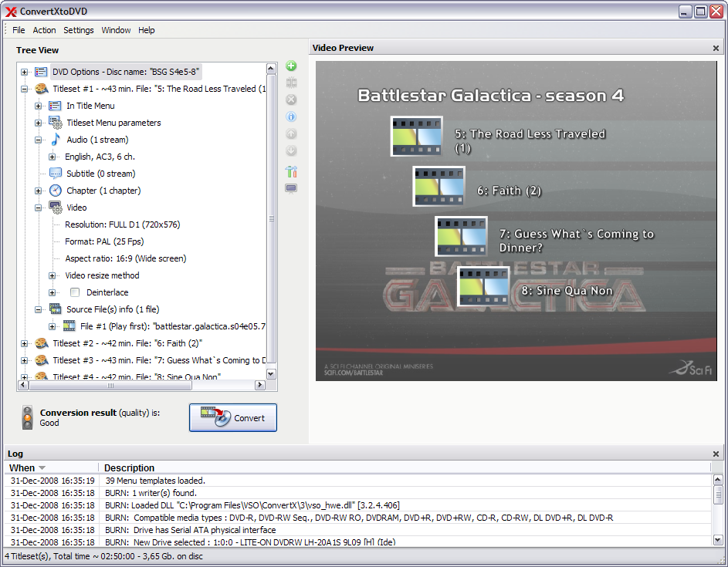This screenshot has width=728, height=567.
Task: Collapse the Titleset #1 node
Action: click(24, 89)
